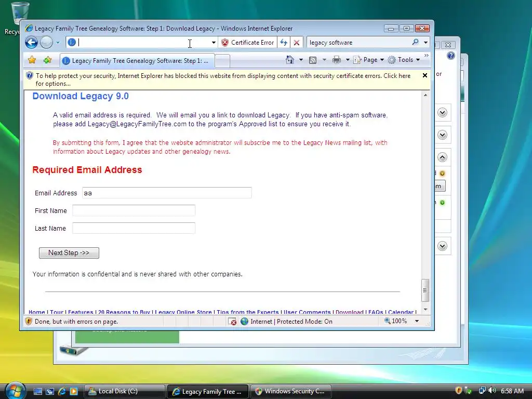Viewport: 532px width, 399px height.
Task: Switch to Windows Security Center taskbar button
Action: [290, 391]
